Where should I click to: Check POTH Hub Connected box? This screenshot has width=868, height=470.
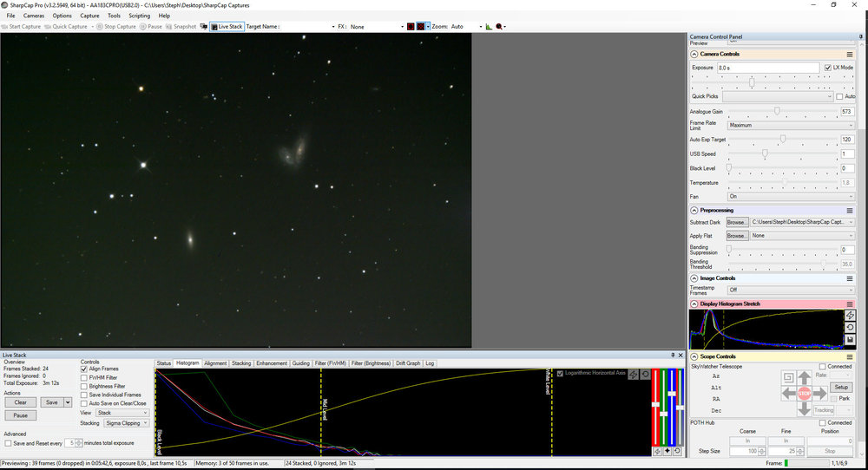tap(822, 423)
